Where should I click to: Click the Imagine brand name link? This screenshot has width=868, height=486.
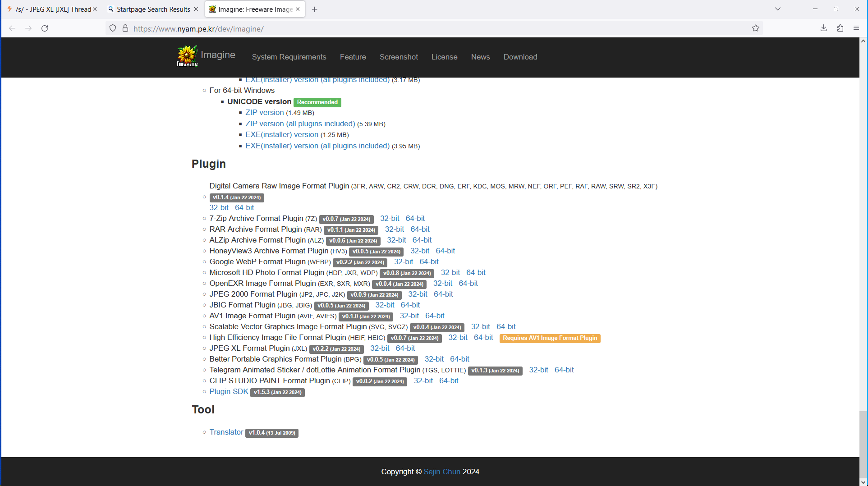pyautogui.click(x=218, y=55)
